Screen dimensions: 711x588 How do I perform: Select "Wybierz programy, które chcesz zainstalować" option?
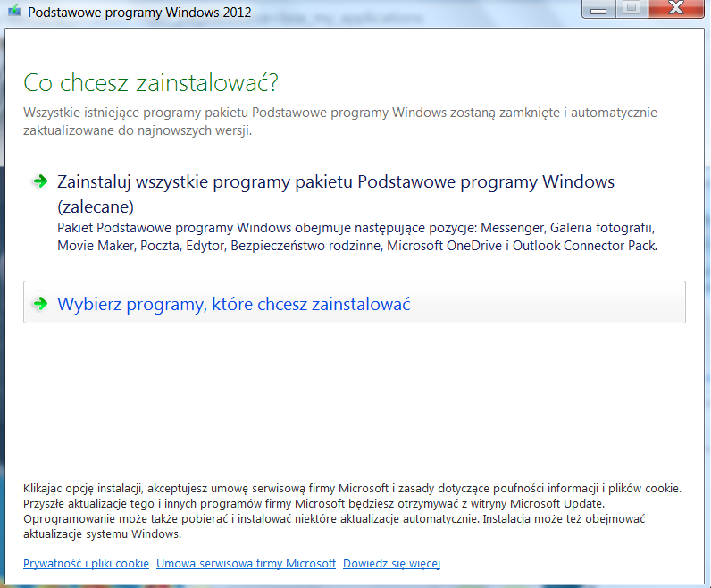pyautogui.click(x=354, y=302)
